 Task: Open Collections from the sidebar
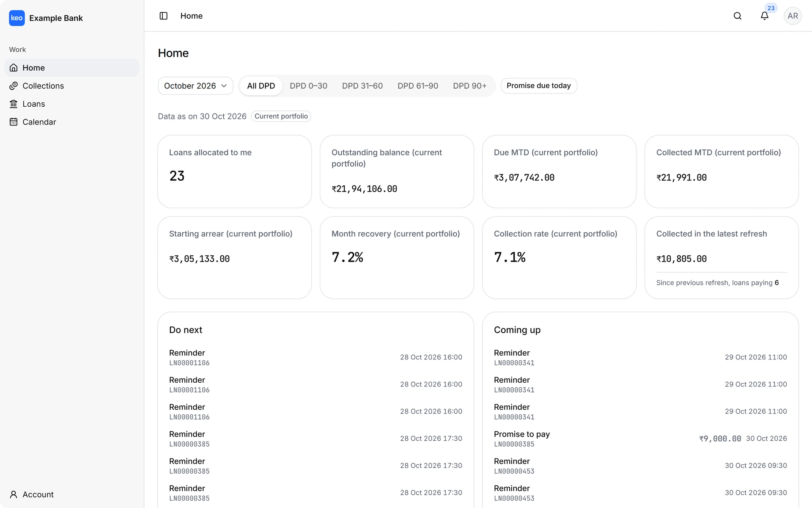point(72,86)
